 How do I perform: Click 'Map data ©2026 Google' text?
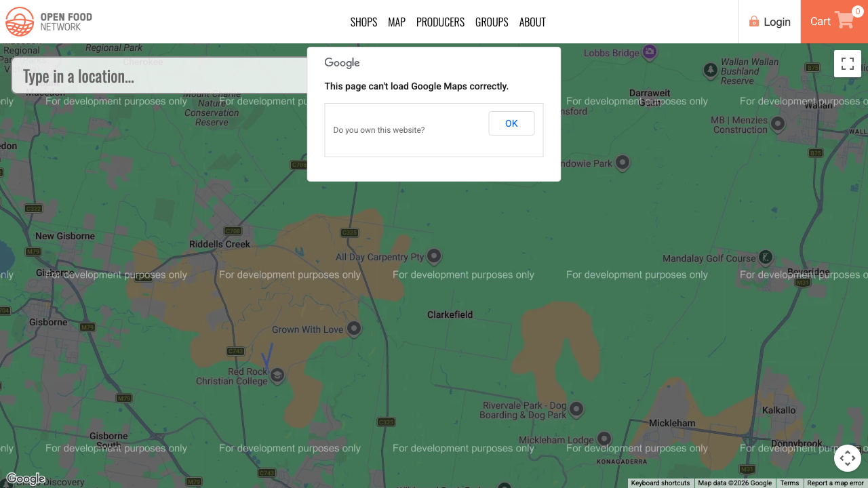[x=735, y=483]
